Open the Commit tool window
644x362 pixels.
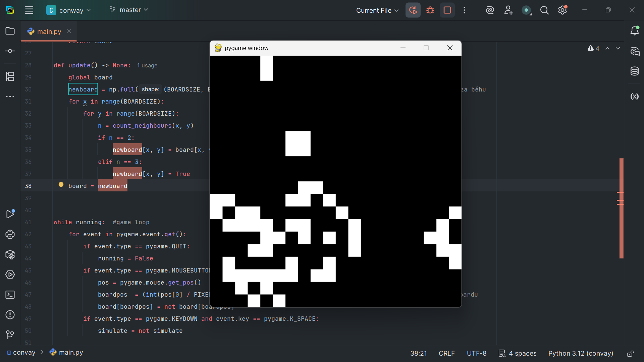(x=10, y=51)
